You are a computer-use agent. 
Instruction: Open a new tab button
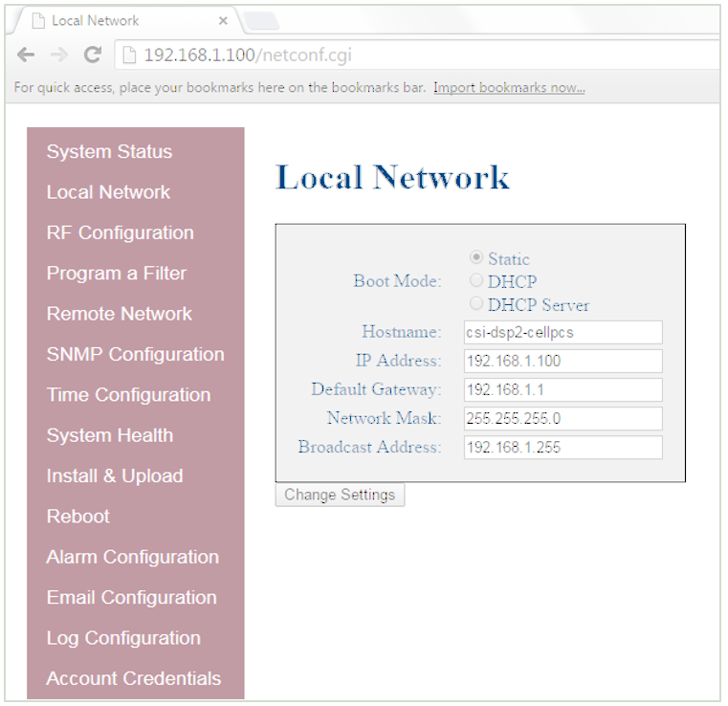pos(261,21)
